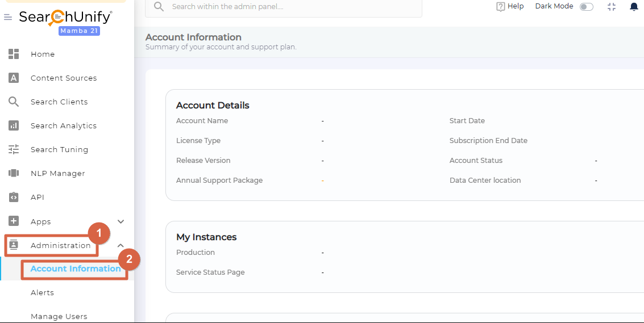Click the fullscreen collapse icon

(612, 7)
